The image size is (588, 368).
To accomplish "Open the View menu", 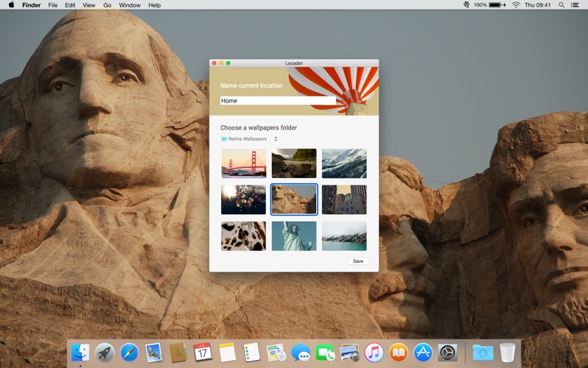I will tap(89, 5).
